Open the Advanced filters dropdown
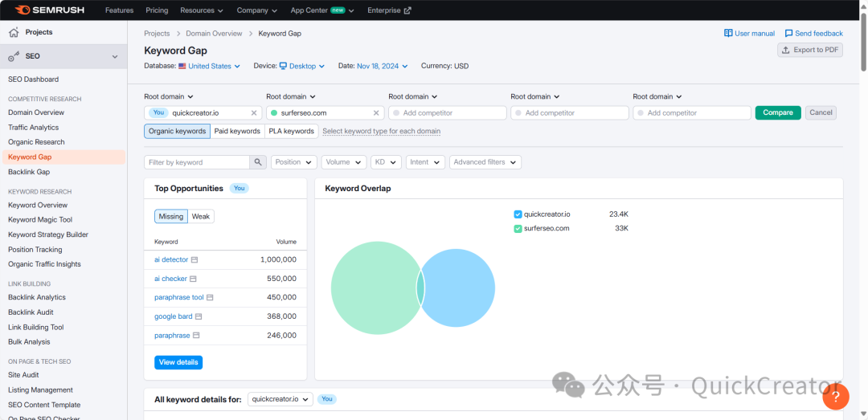Image resolution: width=868 pixels, height=420 pixels. click(x=485, y=162)
